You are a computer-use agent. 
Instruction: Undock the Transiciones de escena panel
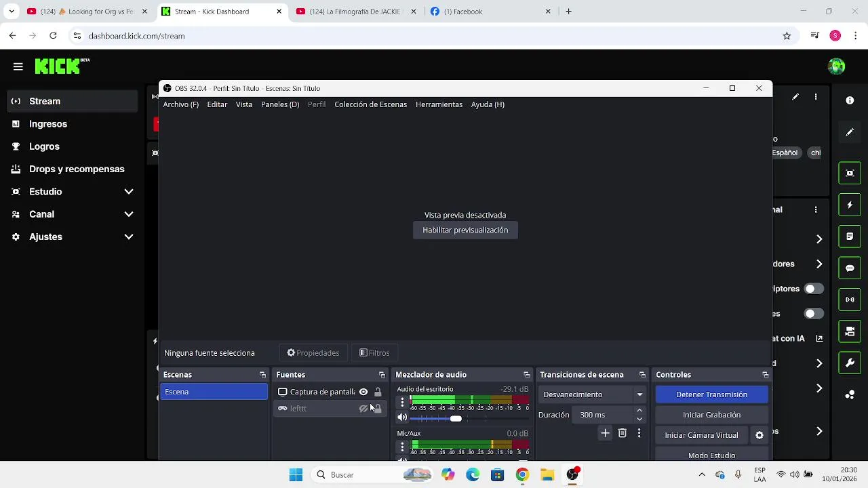[x=642, y=375]
